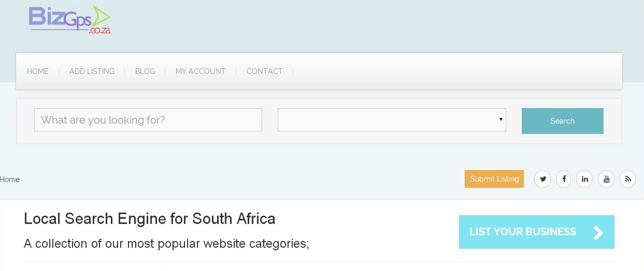Open the LinkedIn social icon

(x=585, y=179)
